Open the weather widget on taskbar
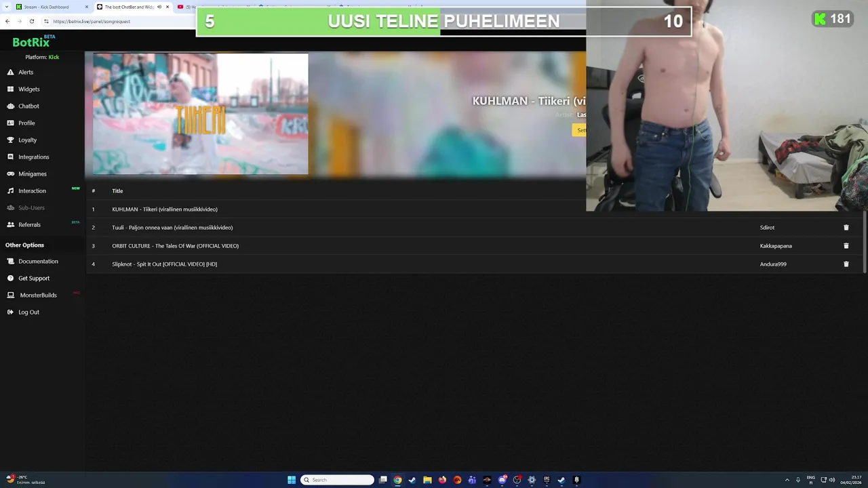This screenshot has width=868, height=488. [x=26, y=480]
